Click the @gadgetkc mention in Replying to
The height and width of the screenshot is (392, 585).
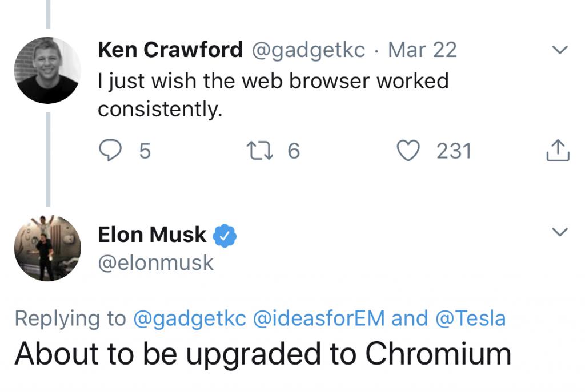(190, 319)
